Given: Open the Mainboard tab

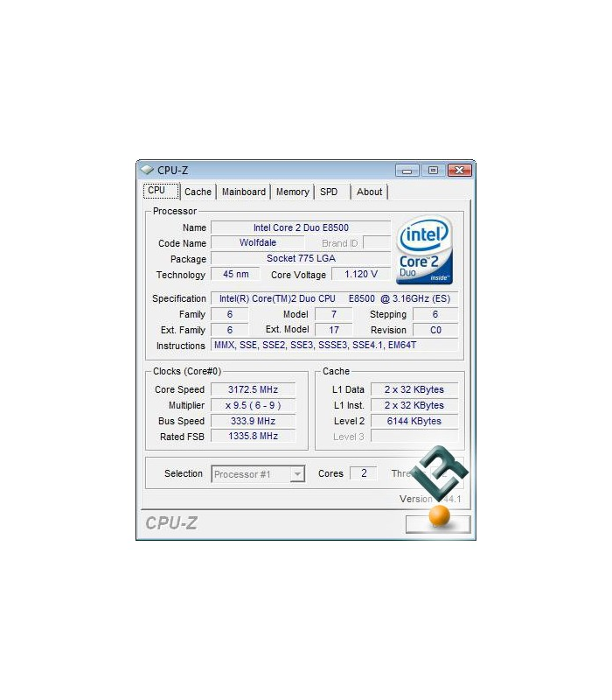Looking at the screenshot, I should (x=244, y=192).
